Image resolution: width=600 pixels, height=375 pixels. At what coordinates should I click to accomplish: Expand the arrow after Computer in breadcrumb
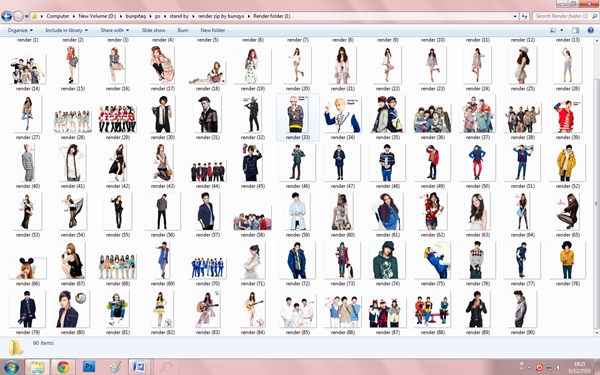(73, 16)
